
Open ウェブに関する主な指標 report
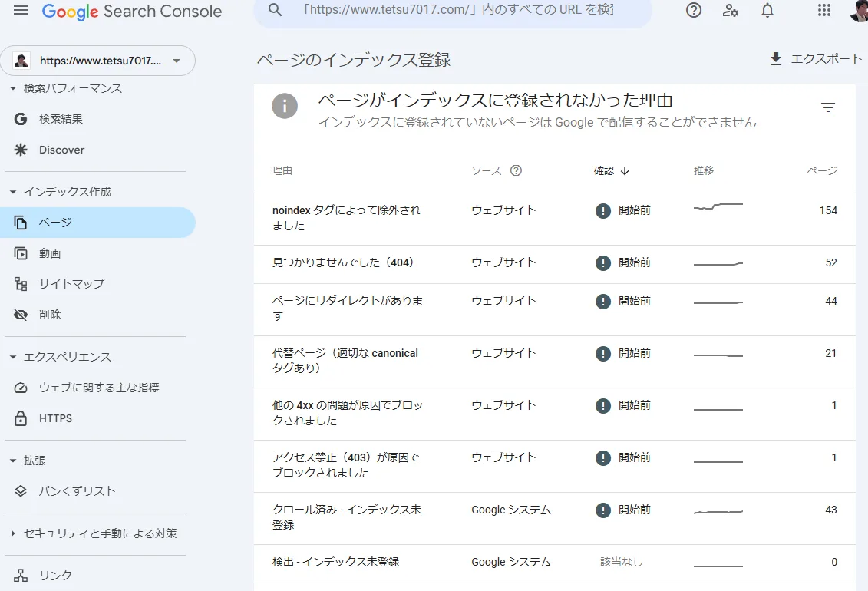pyautogui.click(x=97, y=388)
